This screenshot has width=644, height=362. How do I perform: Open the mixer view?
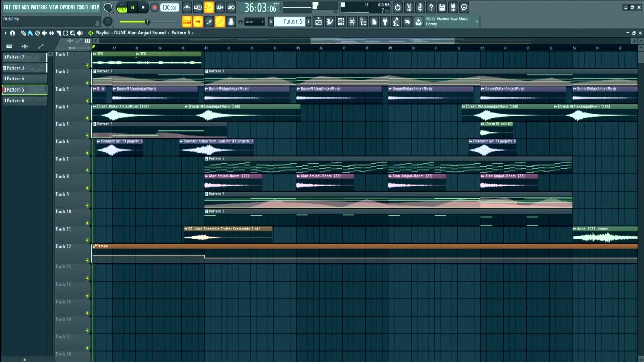pyautogui.click(x=352, y=22)
